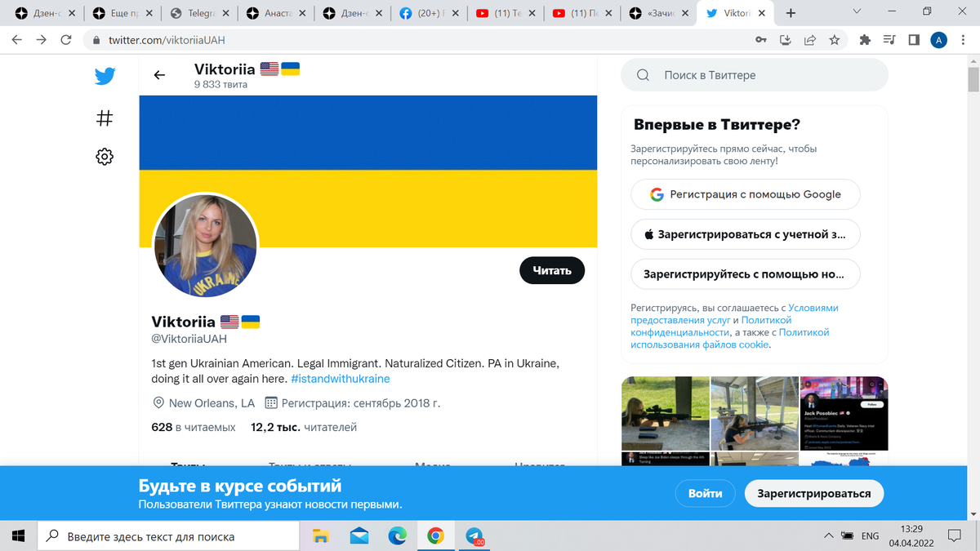This screenshot has width=980, height=551.
Task: Click the 'Читать' follow button
Action: coord(552,270)
